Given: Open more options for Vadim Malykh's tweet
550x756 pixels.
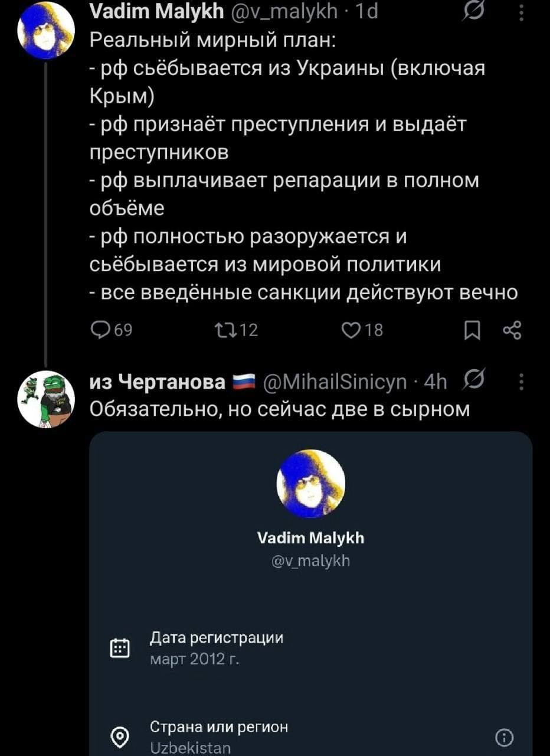Looking at the screenshot, I should click(520, 11).
